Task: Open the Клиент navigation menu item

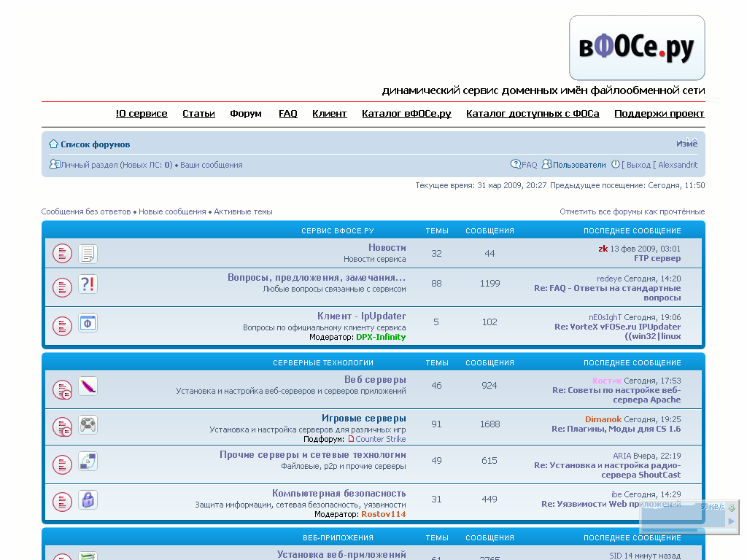Action: pyautogui.click(x=329, y=114)
